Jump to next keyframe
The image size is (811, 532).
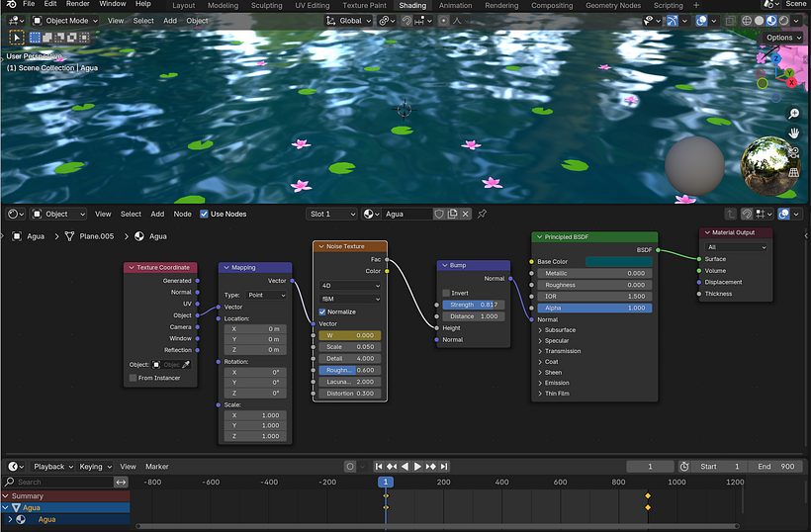430,467
